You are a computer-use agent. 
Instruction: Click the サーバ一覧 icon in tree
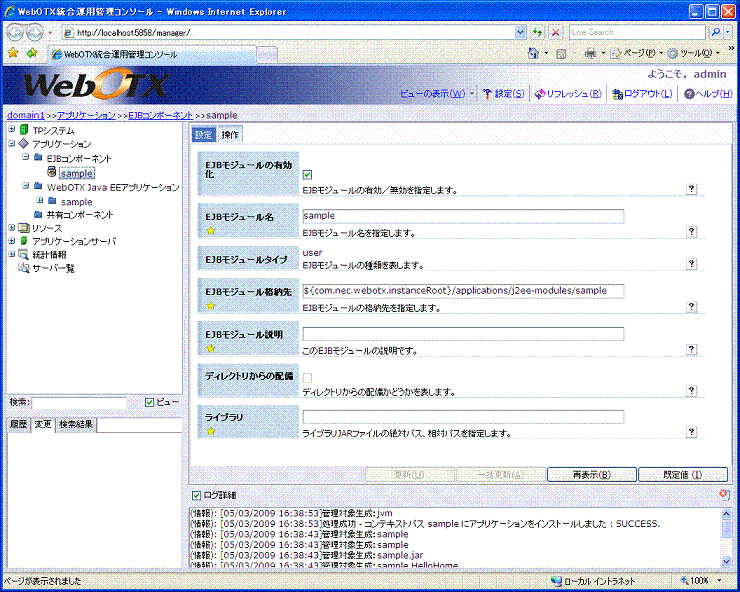pos(23,269)
